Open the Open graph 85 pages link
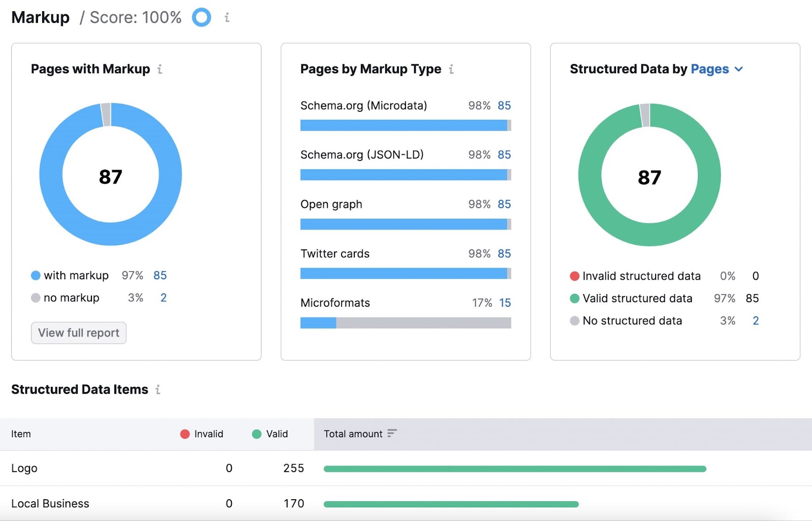 504,204
